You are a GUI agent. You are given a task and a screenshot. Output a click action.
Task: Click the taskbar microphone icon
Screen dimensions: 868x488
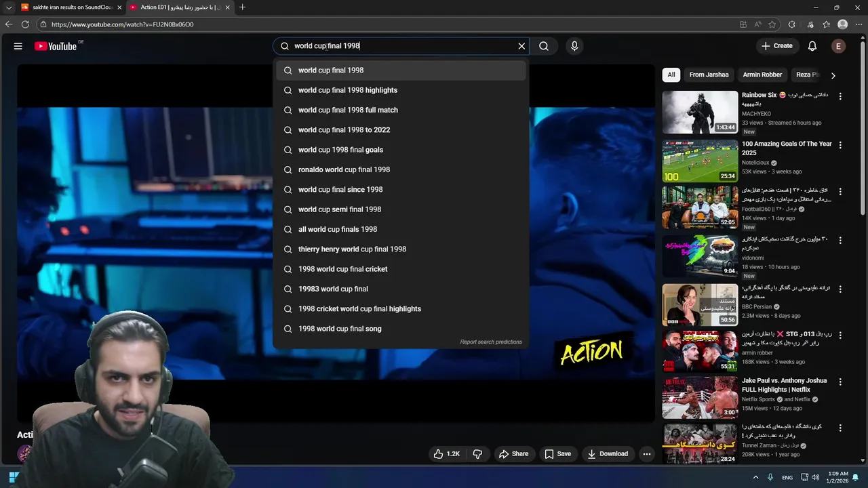[771, 477]
